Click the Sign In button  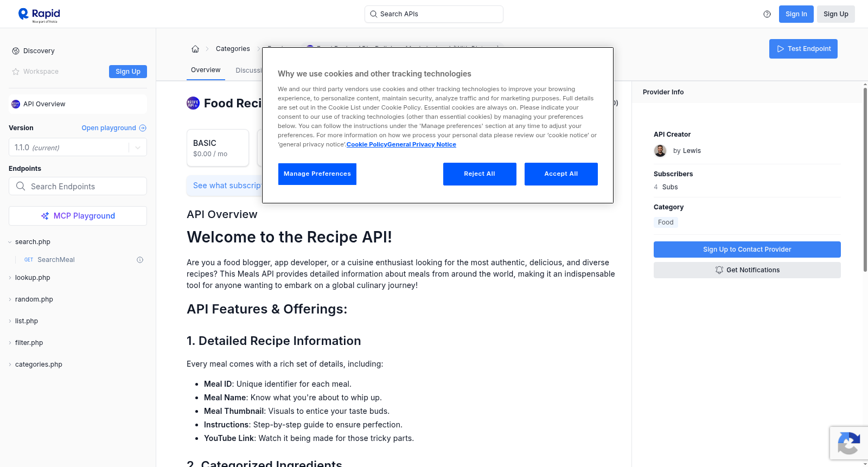pyautogui.click(x=796, y=14)
